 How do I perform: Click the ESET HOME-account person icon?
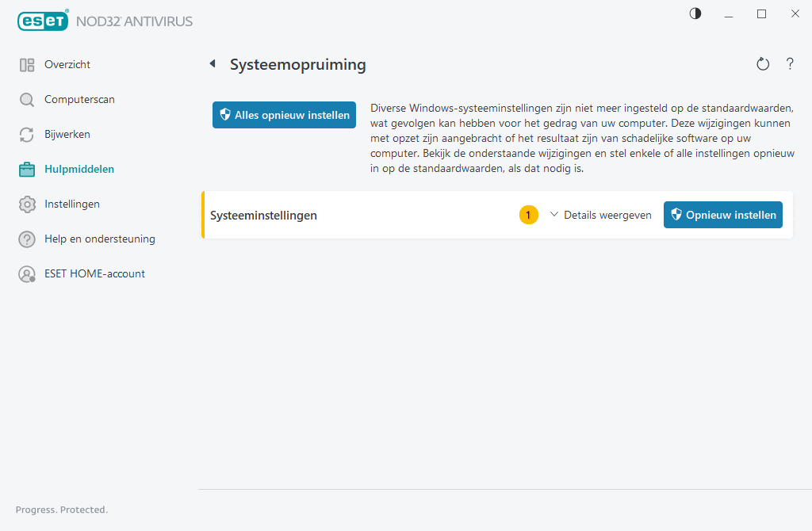click(x=26, y=273)
